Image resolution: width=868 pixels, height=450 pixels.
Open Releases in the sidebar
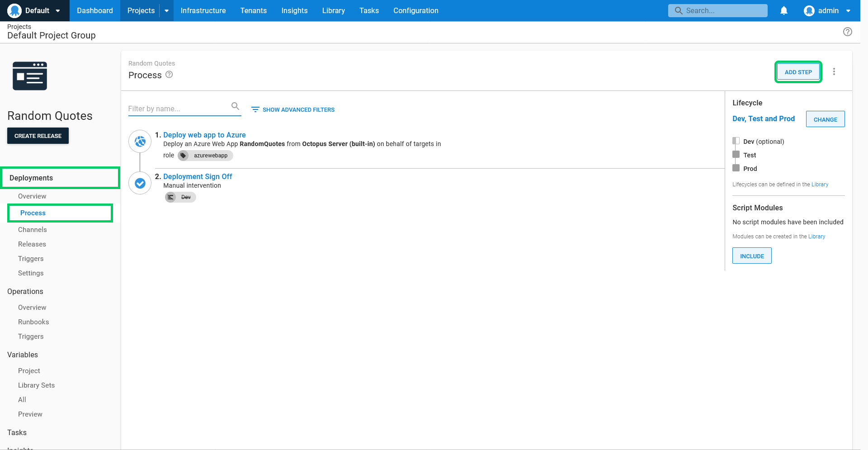tap(32, 244)
